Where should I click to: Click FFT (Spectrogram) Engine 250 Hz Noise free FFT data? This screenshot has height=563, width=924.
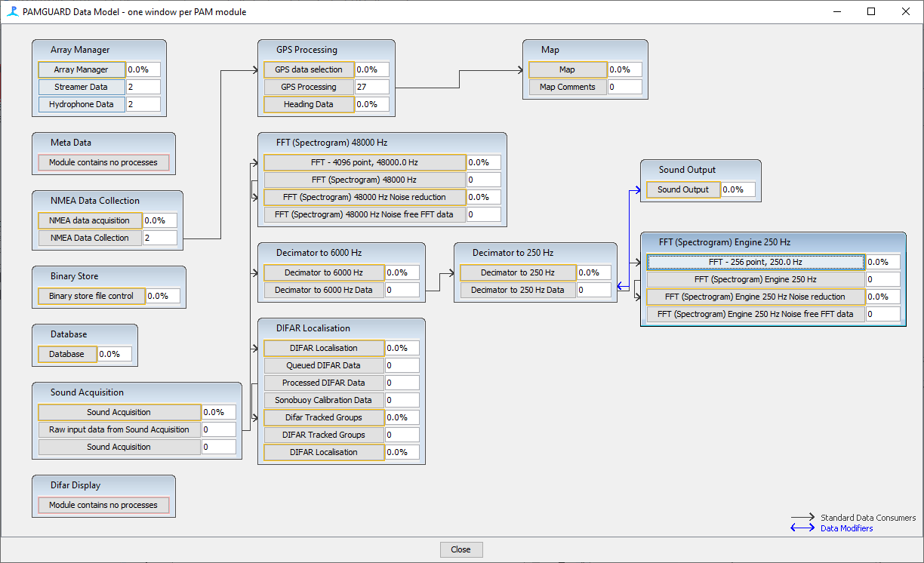tap(756, 314)
